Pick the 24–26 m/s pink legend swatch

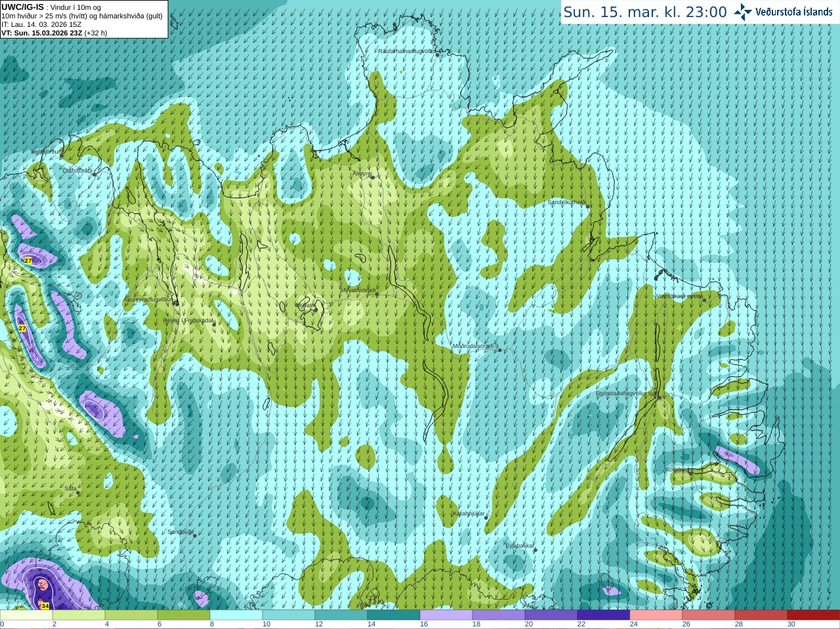pyautogui.click(x=656, y=615)
